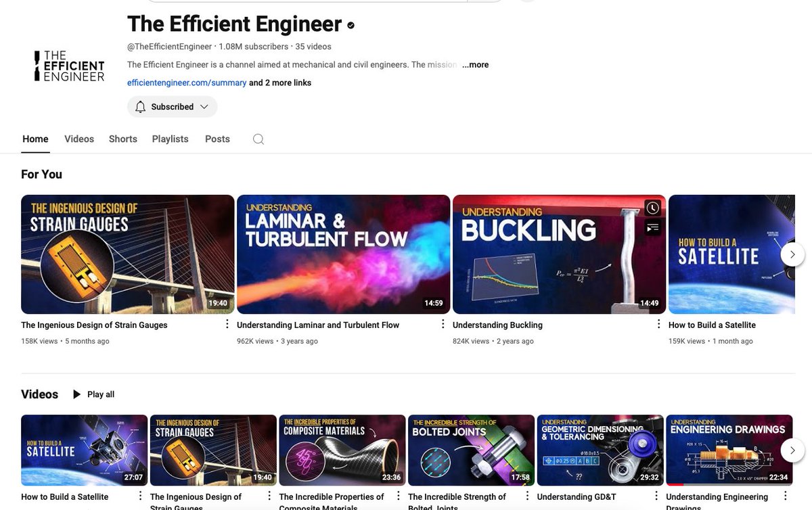Screen dimensions: 812x510
Task: Open options for Bolted Joints video
Action: point(528,496)
